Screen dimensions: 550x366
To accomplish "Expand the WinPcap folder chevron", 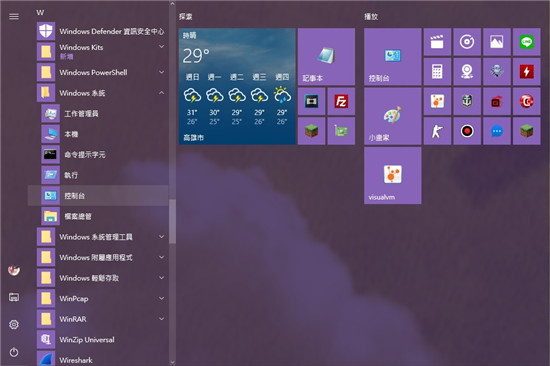I will [x=161, y=298].
